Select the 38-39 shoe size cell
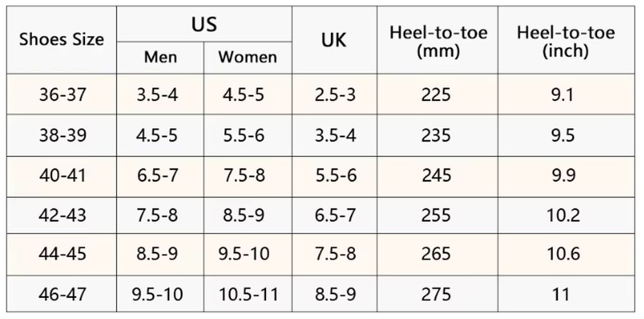Image resolution: width=644 pixels, height=319 pixels. (62, 135)
